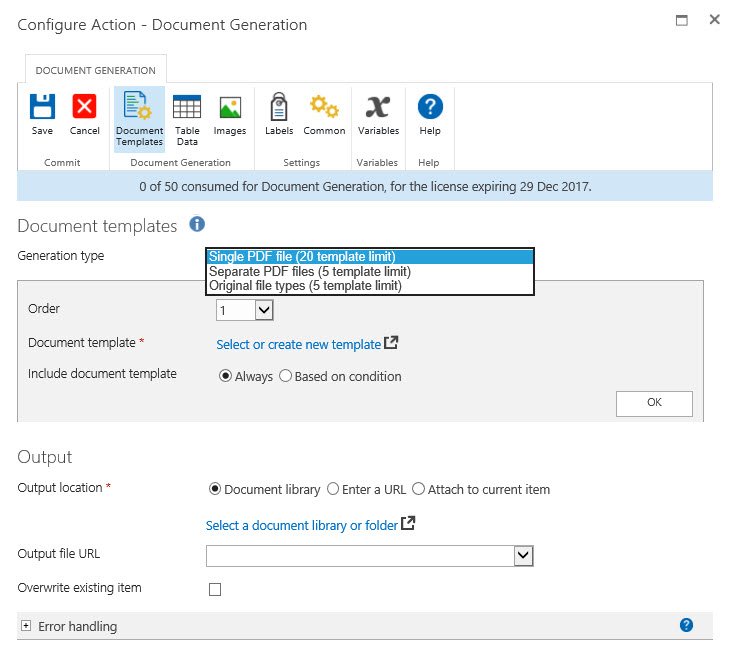Image resolution: width=732 pixels, height=664 pixels.
Task: Choose Separate PDF files (5 template limit)
Action: [370, 271]
